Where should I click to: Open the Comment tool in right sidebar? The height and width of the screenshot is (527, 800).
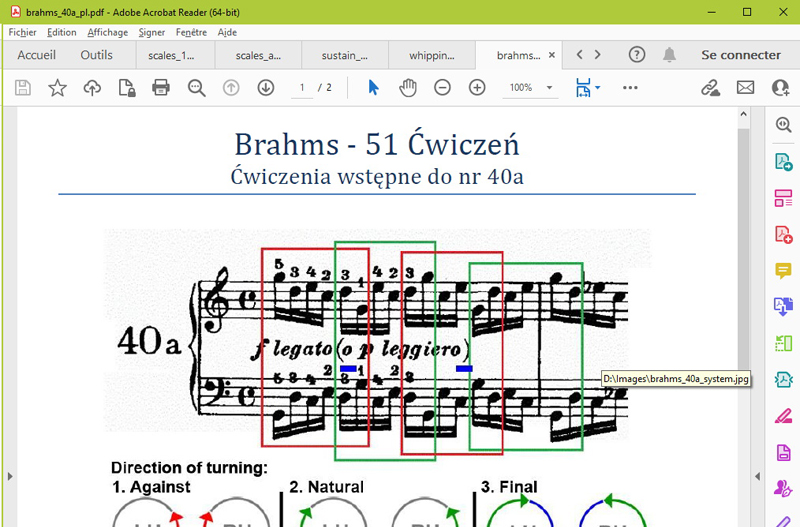[783, 271]
